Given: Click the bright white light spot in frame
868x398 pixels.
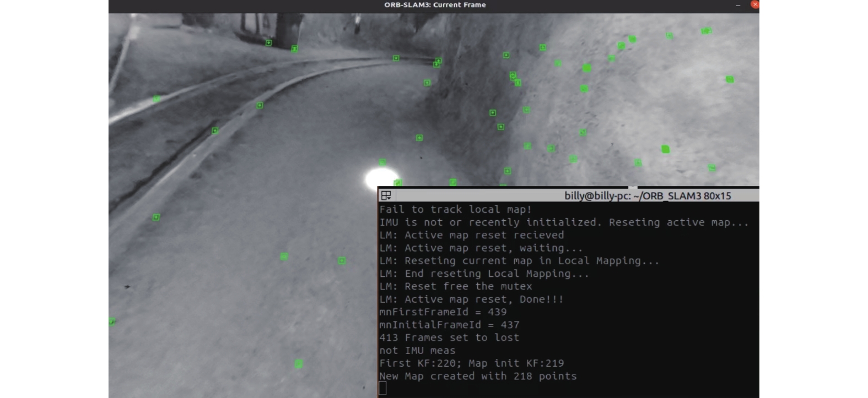Looking at the screenshot, I should [x=380, y=178].
